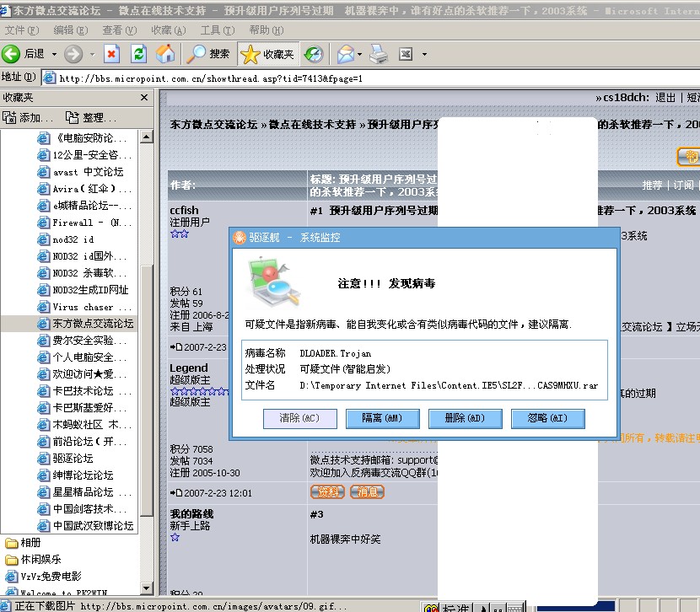
Task: Open the 费尔安全实验 favorite
Action: pyautogui.click(x=82, y=341)
